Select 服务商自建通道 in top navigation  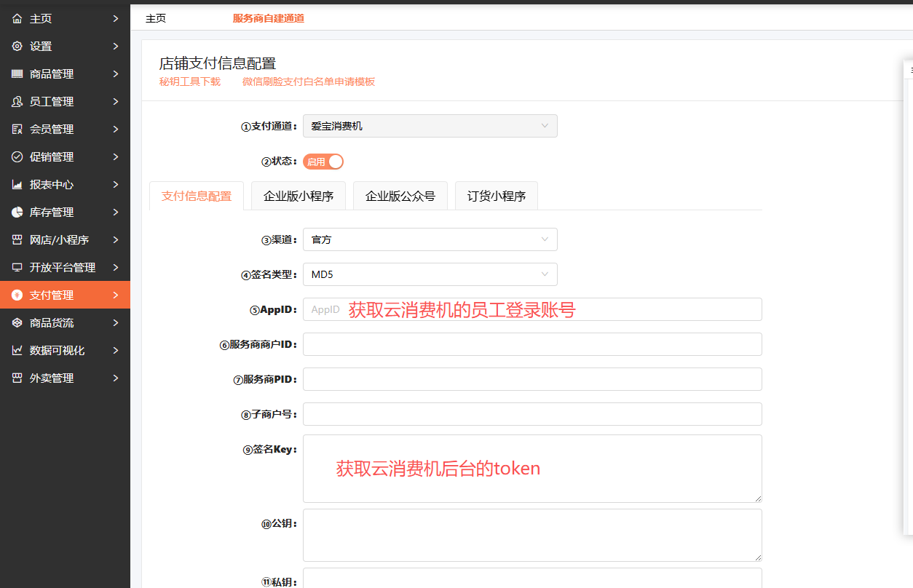pos(268,19)
